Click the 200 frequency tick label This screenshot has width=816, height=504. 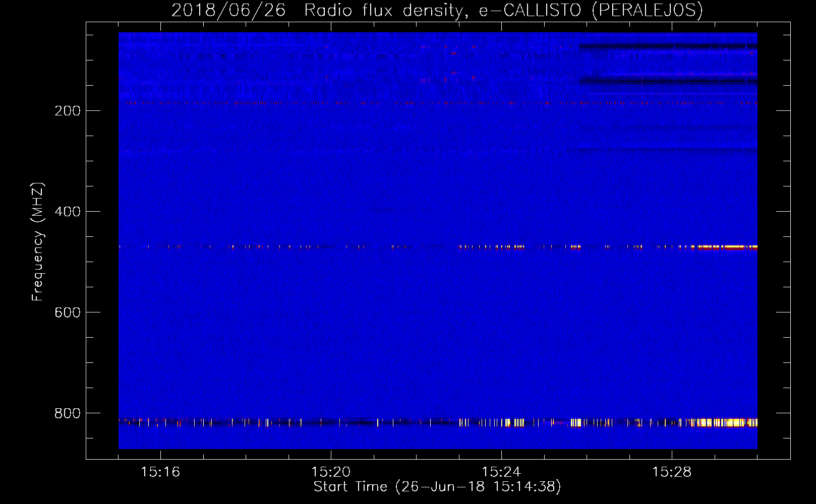coord(68,111)
